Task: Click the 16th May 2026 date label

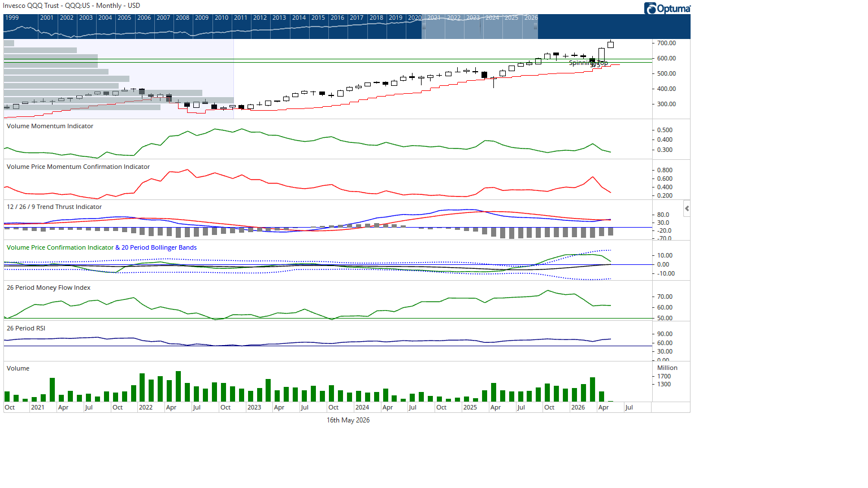Action: pyautogui.click(x=348, y=420)
